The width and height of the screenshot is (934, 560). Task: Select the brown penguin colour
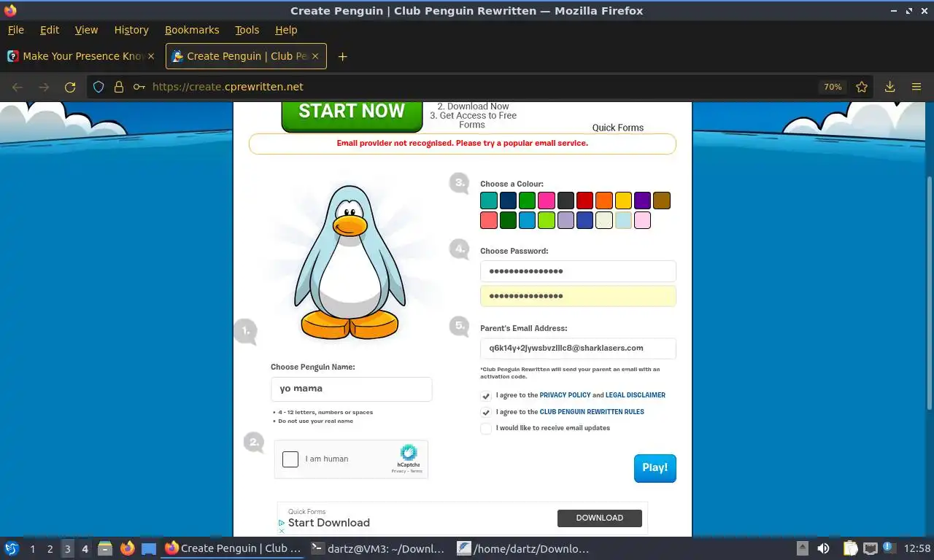[x=661, y=201]
